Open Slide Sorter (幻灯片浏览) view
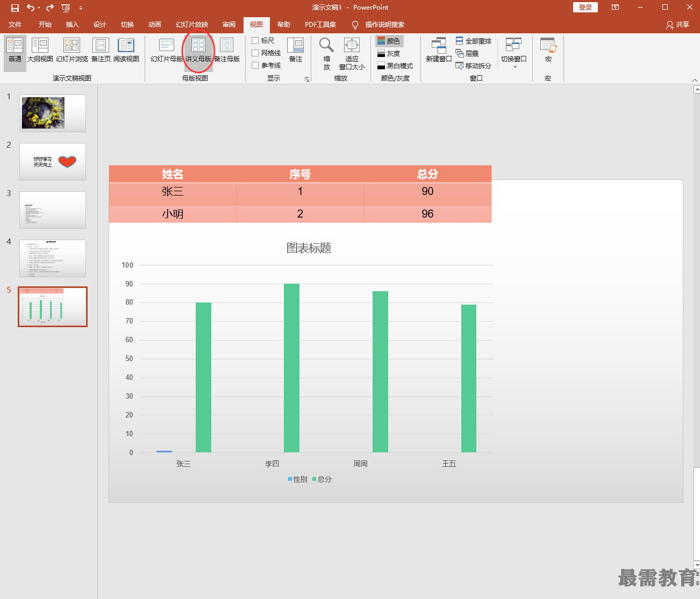Image resolution: width=700 pixels, height=599 pixels. [72, 50]
